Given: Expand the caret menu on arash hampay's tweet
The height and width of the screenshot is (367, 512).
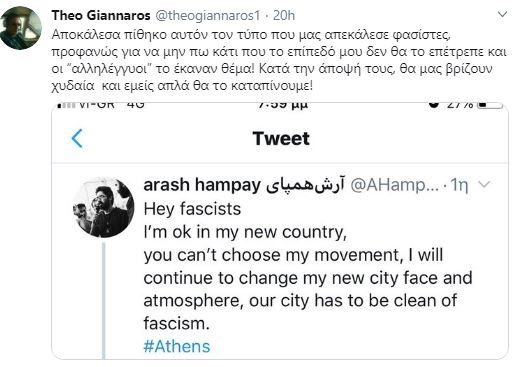Looking at the screenshot, I should point(484,184).
